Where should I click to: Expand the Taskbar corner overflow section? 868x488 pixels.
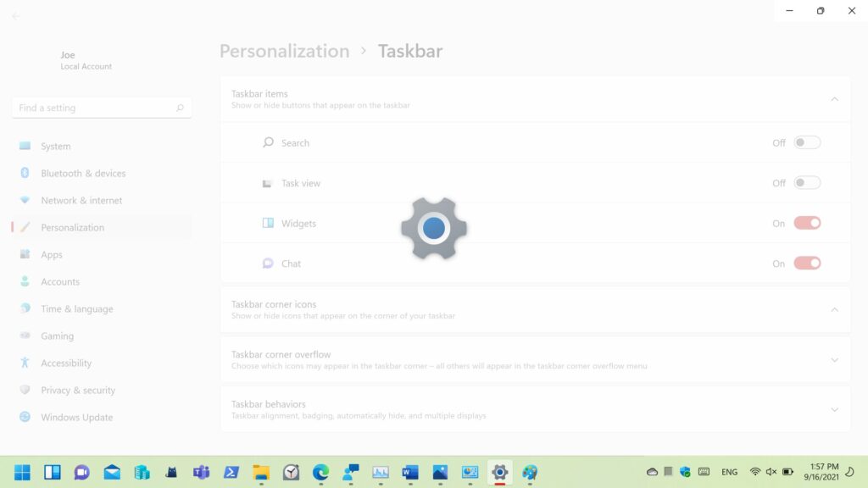coord(834,360)
